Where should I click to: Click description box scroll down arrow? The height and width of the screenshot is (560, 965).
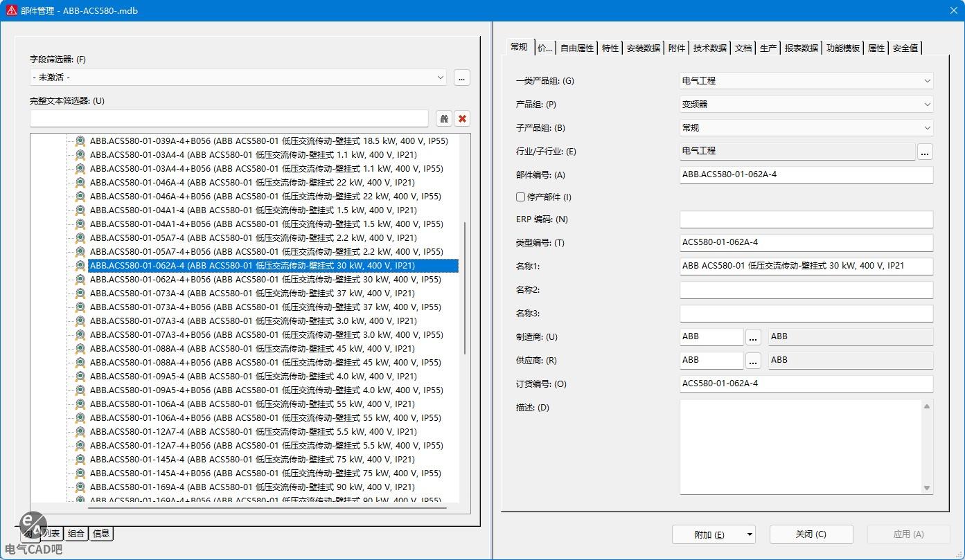927,488
